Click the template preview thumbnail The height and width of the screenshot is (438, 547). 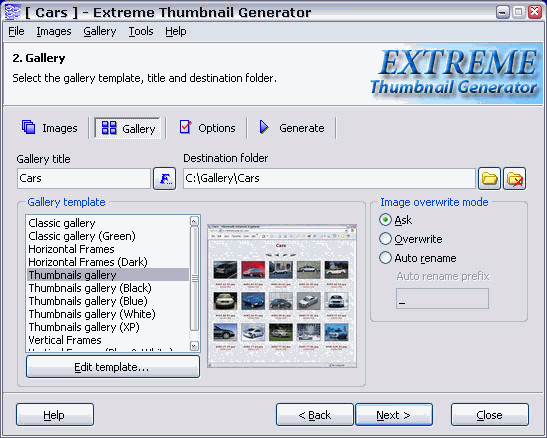pyautogui.click(x=282, y=296)
